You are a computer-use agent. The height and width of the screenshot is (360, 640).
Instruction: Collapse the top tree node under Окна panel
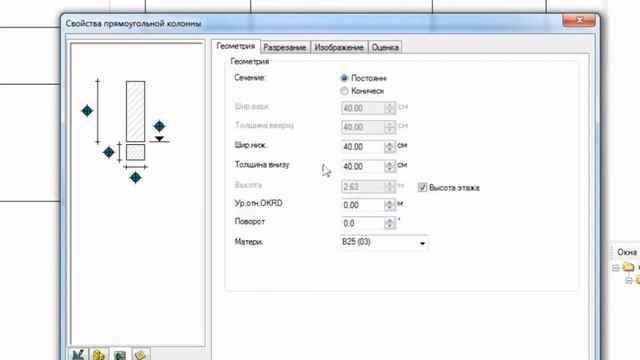616,268
